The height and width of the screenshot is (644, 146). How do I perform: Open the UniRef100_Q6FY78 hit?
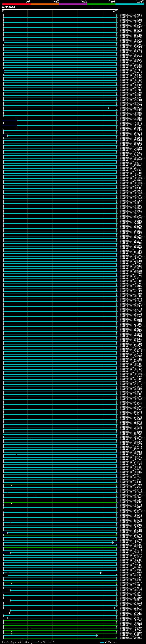click(x=131, y=186)
